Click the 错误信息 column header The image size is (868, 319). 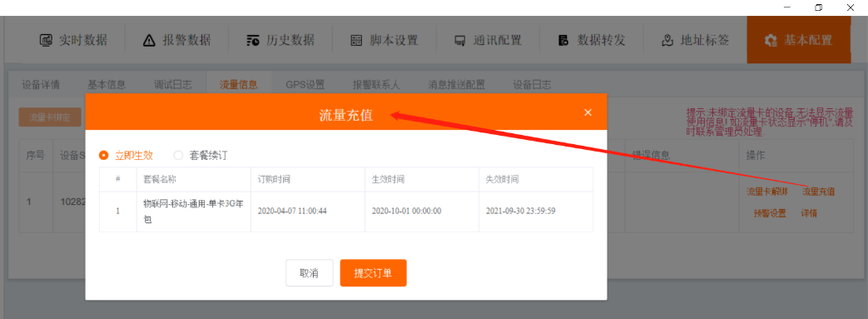[651, 156]
